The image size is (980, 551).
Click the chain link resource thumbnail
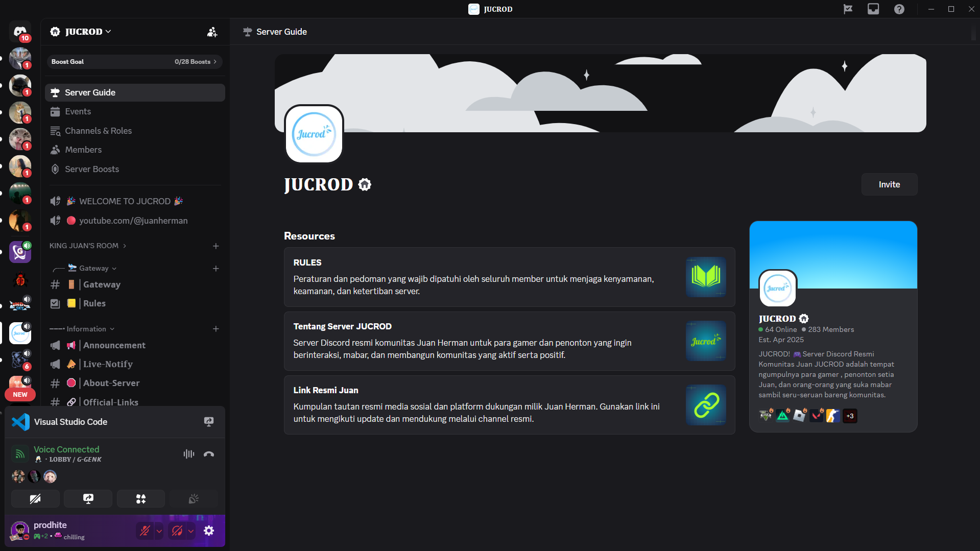click(706, 404)
